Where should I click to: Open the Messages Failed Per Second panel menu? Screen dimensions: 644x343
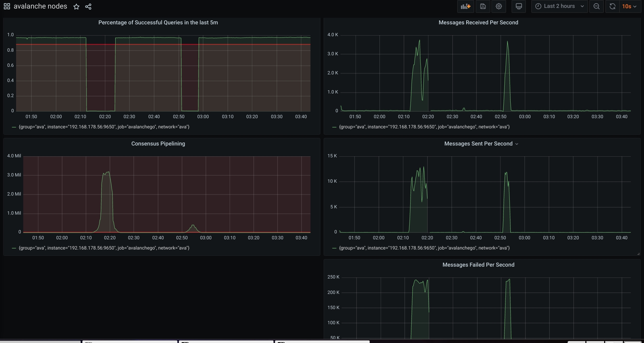point(478,265)
